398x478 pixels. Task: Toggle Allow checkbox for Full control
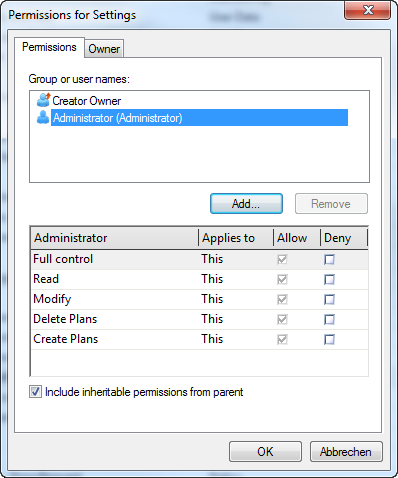[282, 259]
